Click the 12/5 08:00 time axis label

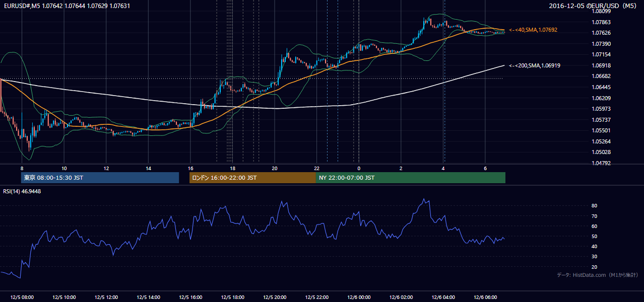click(22, 297)
